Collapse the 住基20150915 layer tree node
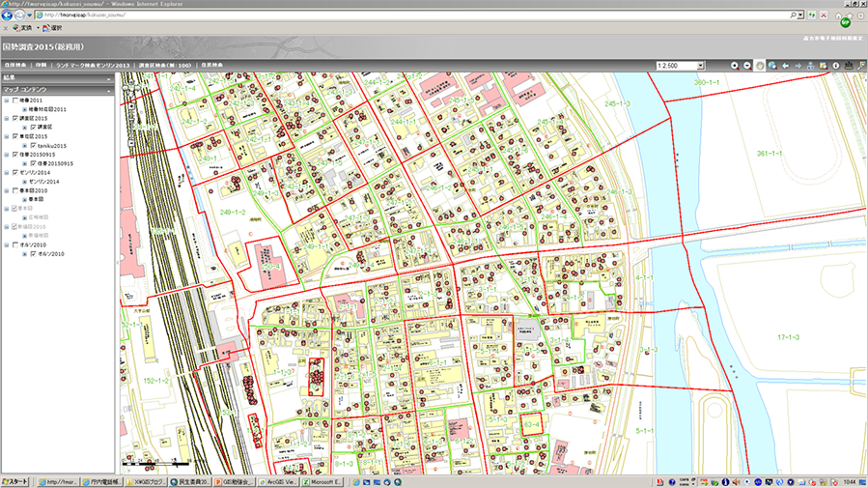 point(6,155)
